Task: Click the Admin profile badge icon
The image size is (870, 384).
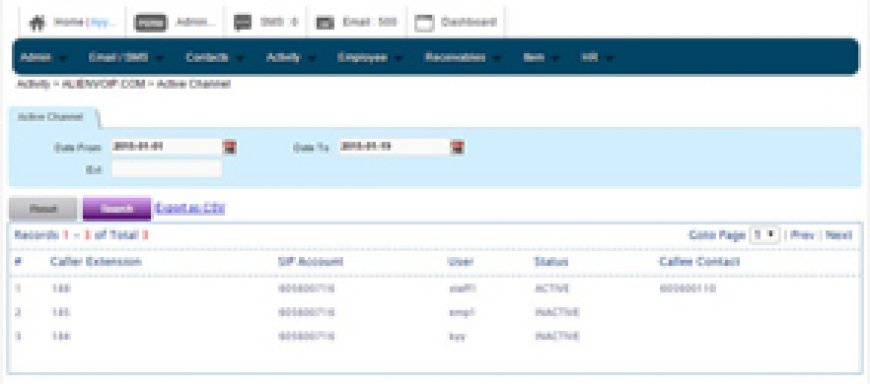Action: 151,23
